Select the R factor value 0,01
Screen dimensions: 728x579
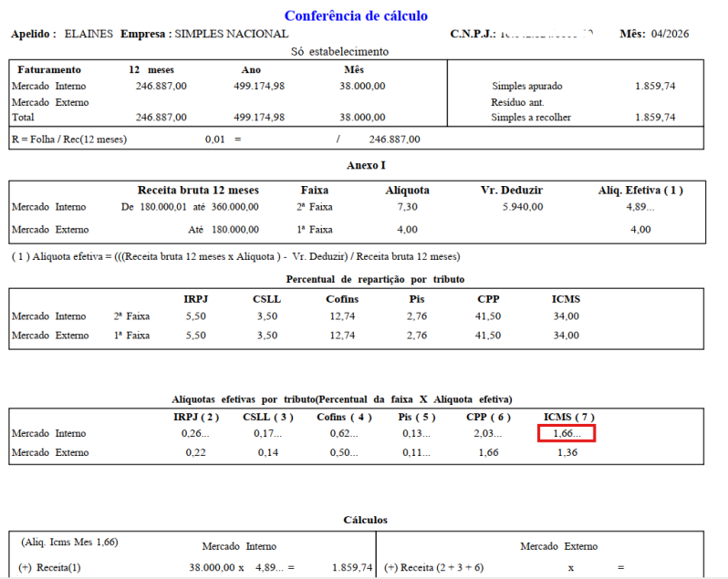(215, 140)
